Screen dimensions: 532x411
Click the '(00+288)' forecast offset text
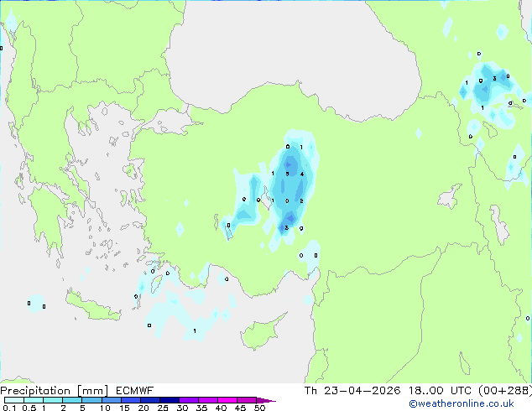click(505, 391)
